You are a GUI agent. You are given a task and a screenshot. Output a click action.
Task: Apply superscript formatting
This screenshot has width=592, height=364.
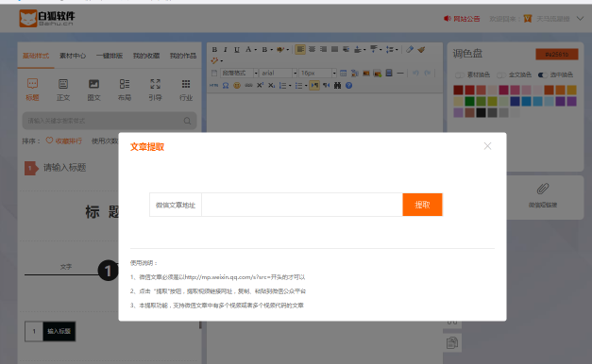click(x=261, y=85)
